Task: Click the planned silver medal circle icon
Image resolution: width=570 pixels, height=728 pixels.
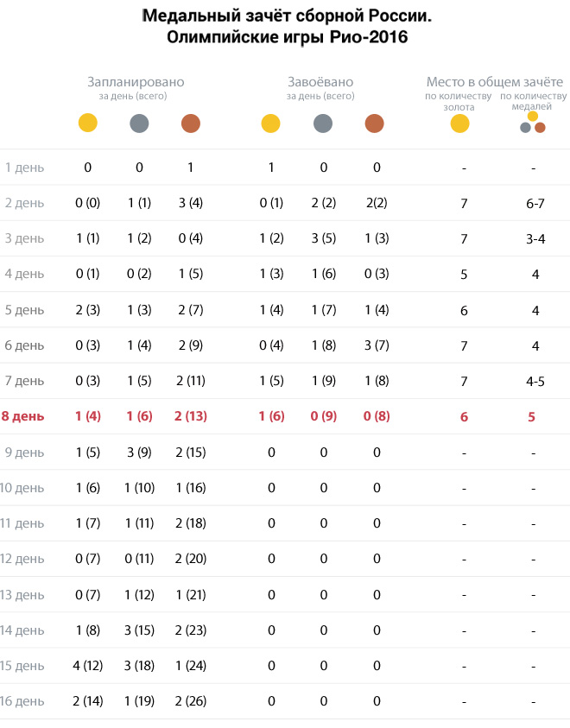Action: click(139, 123)
